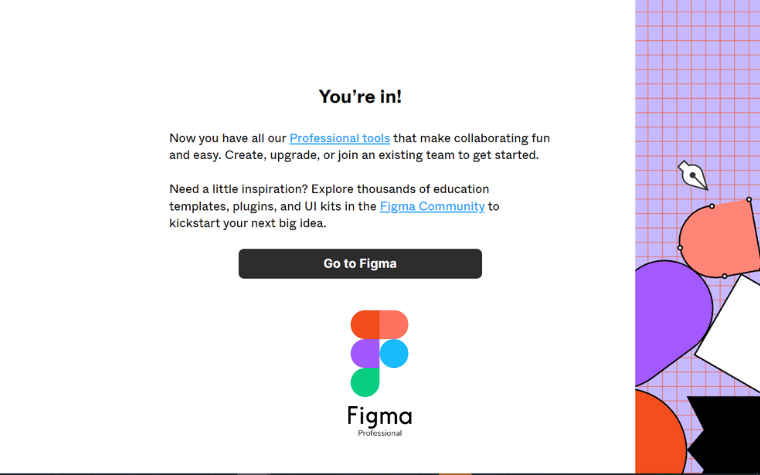Click the light salmon segment of Figma logo

click(x=394, y=325)
